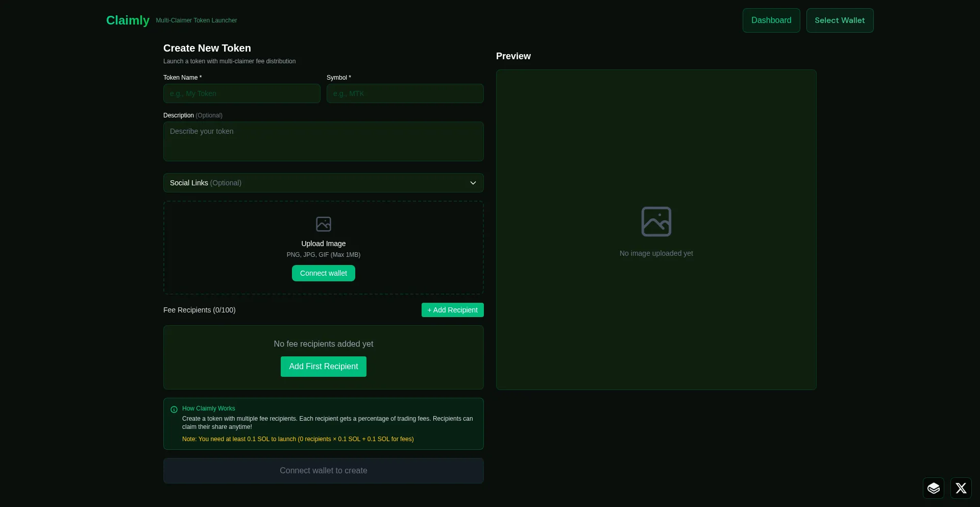
Task: Click the Upload Image label
Action: tap(323, 244)
